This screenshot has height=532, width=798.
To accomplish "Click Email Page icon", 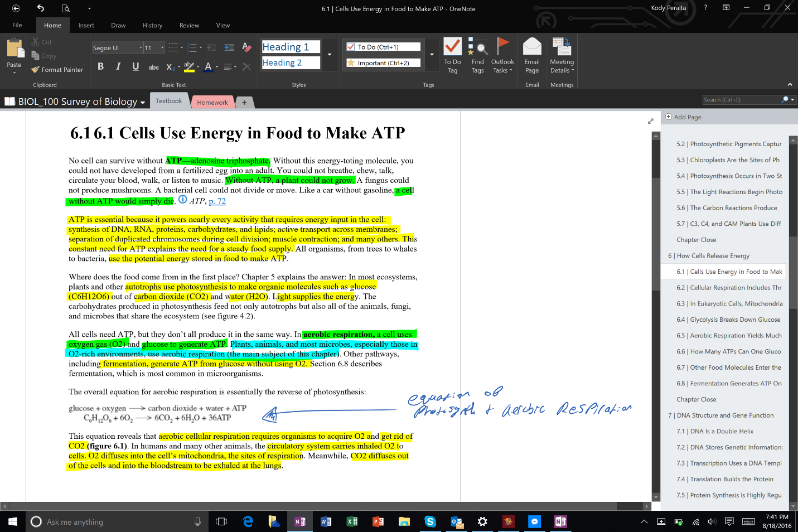I will click(x=532, y=55).
